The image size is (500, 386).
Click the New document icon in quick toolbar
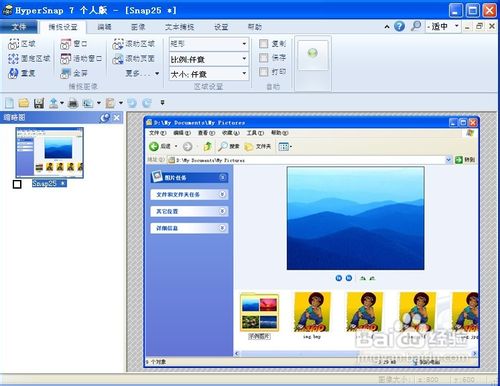[9, 103]
